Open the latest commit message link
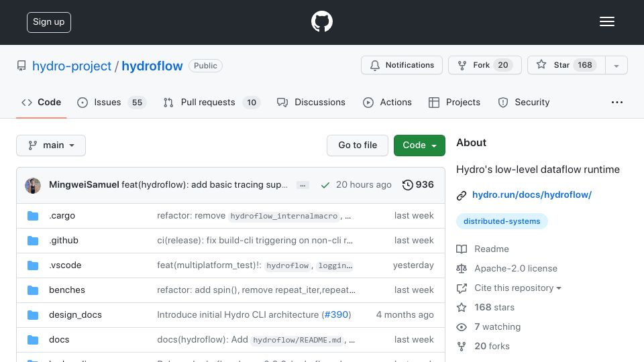The image size is (644, 362). point(205,185)
